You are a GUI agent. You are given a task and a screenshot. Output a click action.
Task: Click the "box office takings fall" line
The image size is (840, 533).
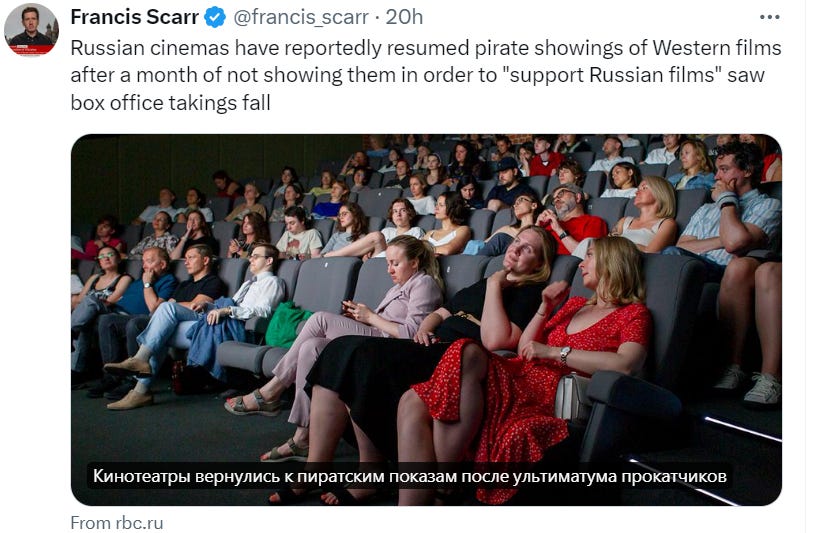pyautogui.click(x=170, y=102)
